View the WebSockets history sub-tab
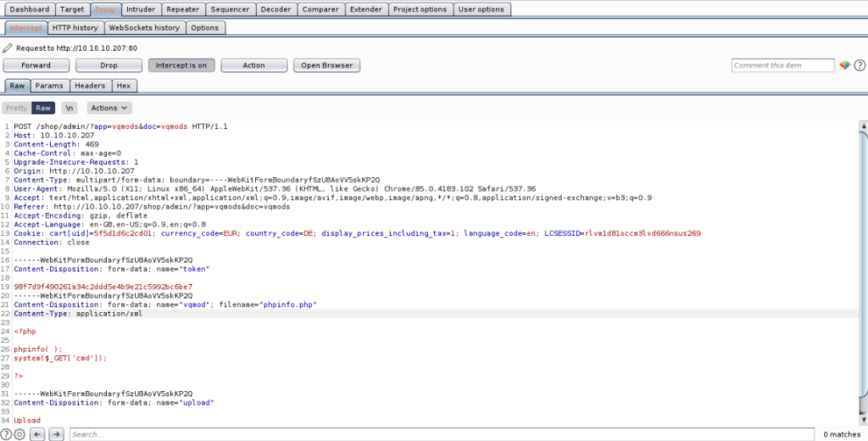 (144, 28)
